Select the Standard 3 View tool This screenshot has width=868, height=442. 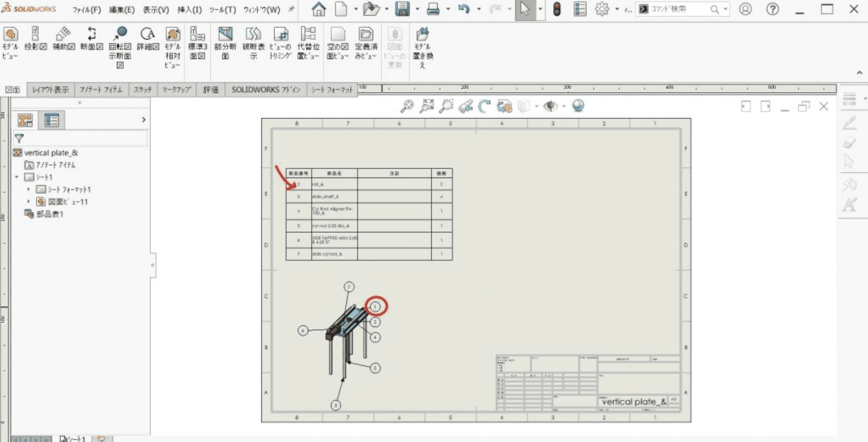coord(197,42)
